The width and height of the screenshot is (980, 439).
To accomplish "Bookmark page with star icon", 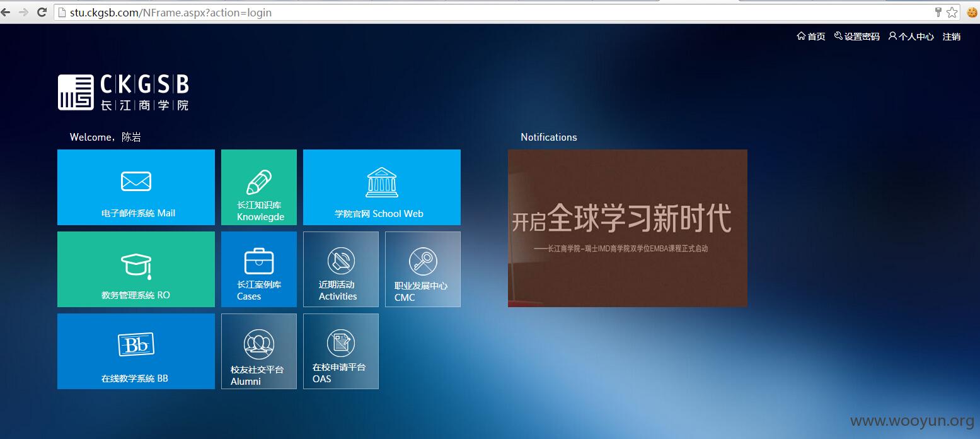I will pos(952,12).
